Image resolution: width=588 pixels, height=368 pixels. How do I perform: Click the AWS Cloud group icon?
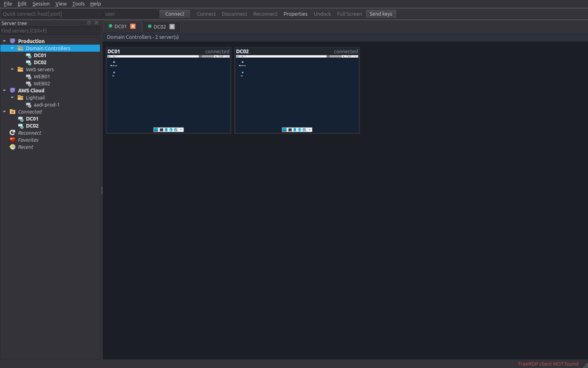point(13,90)
